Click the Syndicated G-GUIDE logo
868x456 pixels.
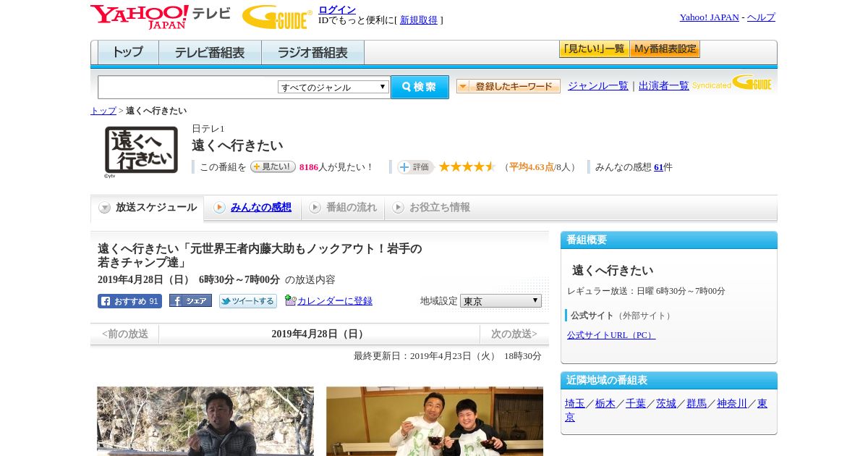(x=732, y=83)
